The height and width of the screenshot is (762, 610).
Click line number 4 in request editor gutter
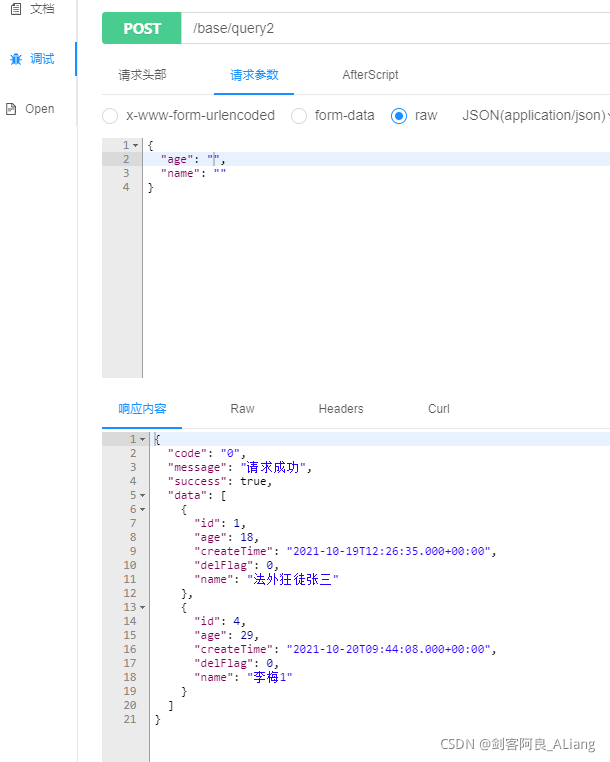(x=126, y=187)
